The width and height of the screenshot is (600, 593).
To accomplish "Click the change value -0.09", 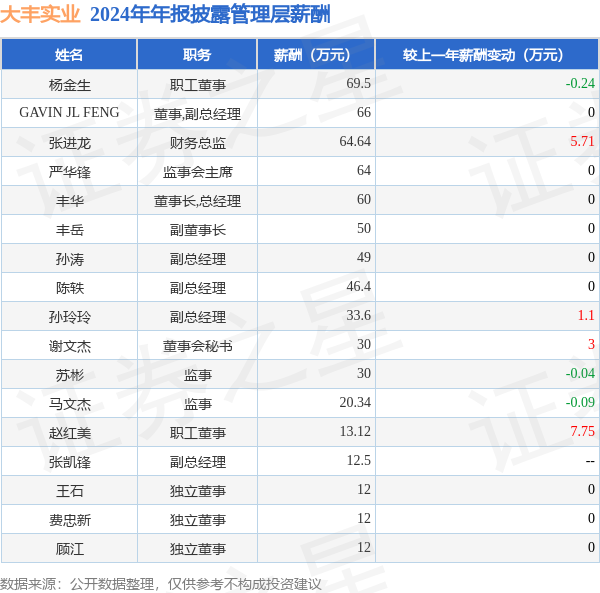I will (580, 402).
